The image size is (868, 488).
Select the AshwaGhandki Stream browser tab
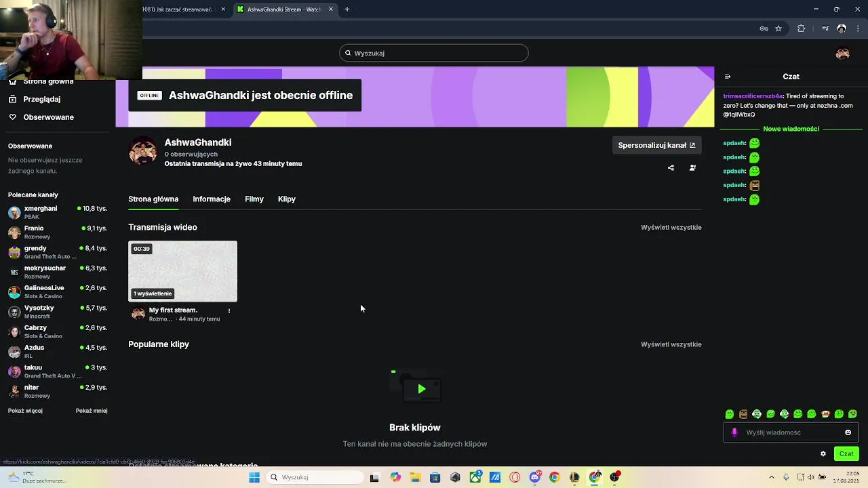[284, 9]
